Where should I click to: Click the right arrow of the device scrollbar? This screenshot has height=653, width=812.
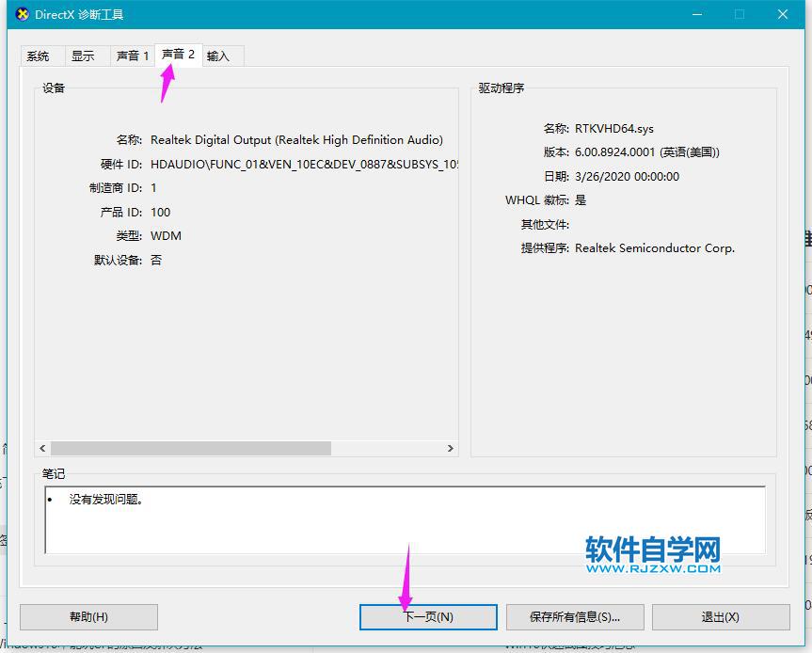(451, 449)
